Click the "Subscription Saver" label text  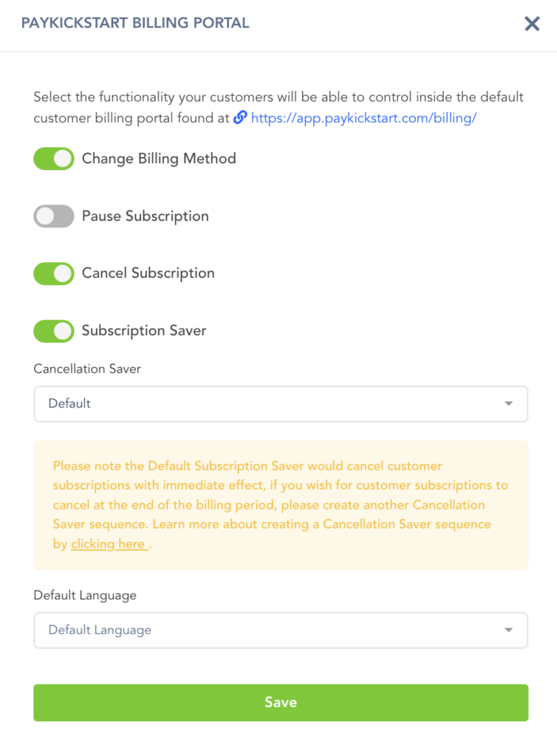(144, 331)
